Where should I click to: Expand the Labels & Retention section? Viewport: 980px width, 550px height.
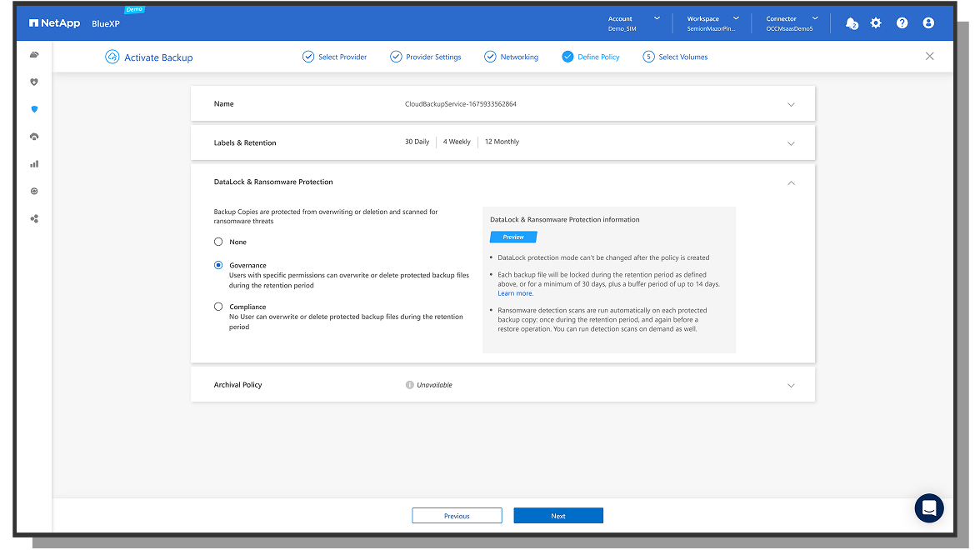pyautogui.click(x=791, y=142)
